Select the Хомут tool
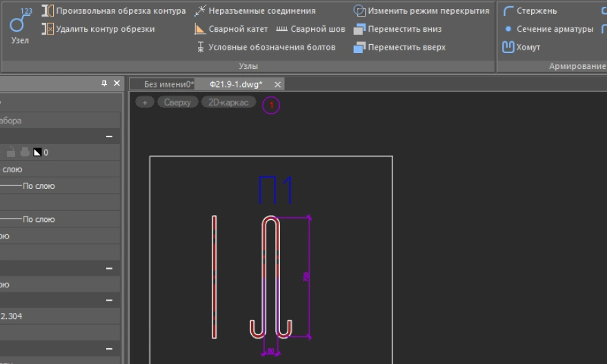 pyautogui.click(x=521, y=47)
